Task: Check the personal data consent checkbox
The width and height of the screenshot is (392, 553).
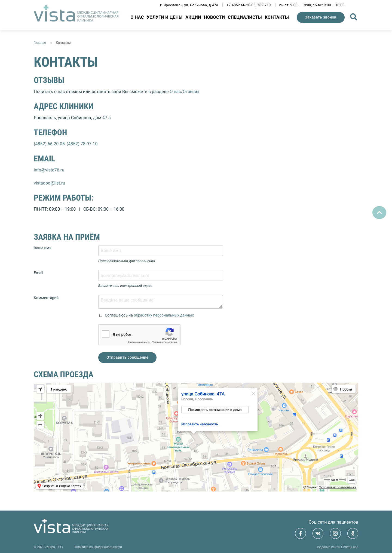Action: pyautogui.click(x=101, y=315)
